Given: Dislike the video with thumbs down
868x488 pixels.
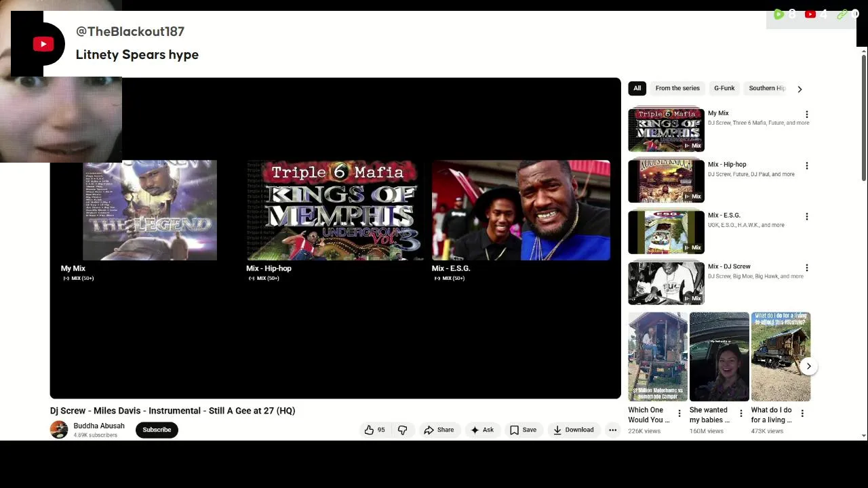Looking at the screenshot, I should pos(402,430).
